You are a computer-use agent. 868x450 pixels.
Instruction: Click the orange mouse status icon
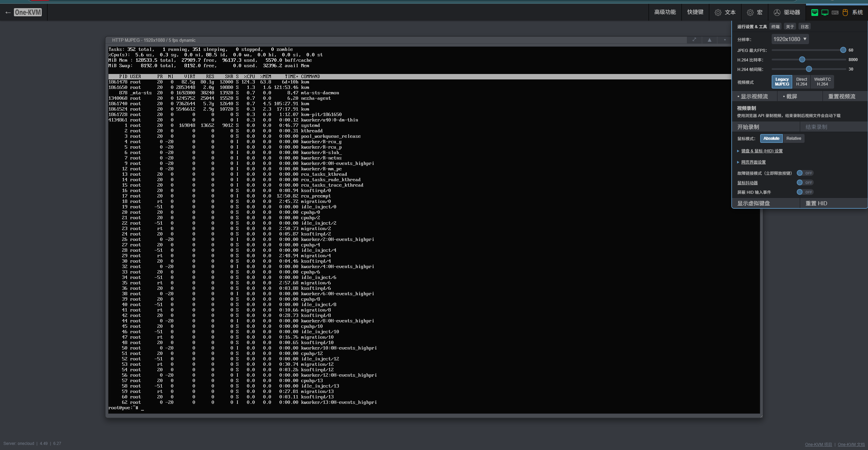pos(845,13)
